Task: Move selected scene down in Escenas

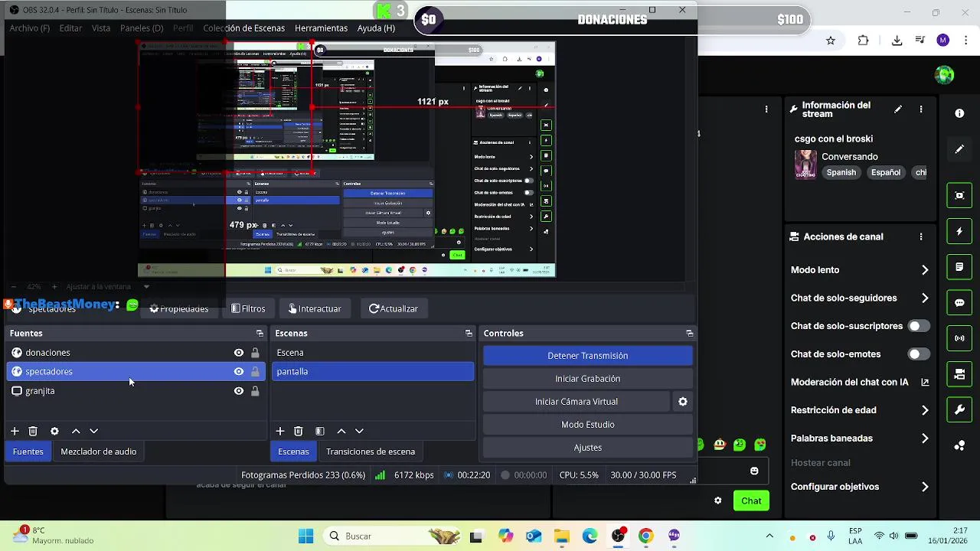Action: point(359,432)
